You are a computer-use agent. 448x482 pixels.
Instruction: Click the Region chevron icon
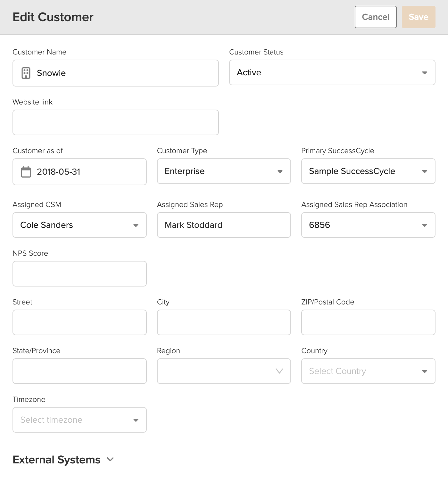(x=279, y=371)
